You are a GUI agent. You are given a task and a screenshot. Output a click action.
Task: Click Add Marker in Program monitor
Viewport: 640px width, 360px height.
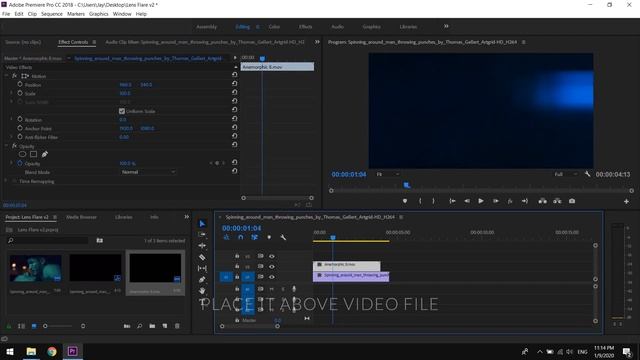coord(404,201)
